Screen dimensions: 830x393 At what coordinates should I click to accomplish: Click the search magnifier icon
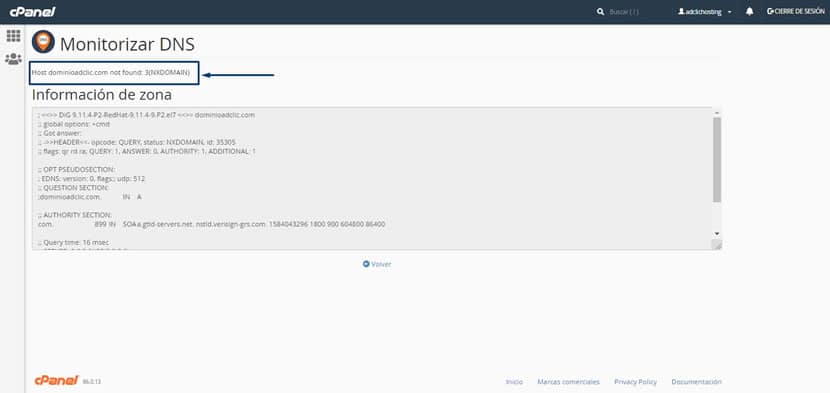click(x=600, y=12)
